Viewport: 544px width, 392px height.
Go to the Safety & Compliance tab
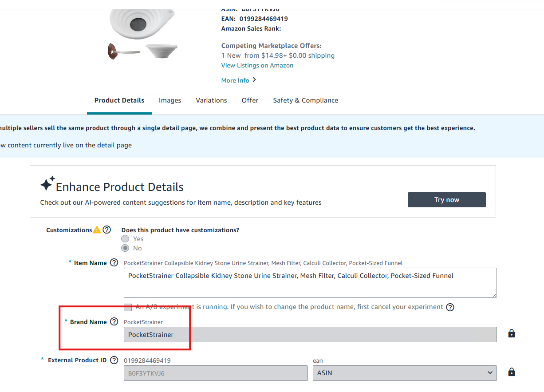tap(305, 100)
